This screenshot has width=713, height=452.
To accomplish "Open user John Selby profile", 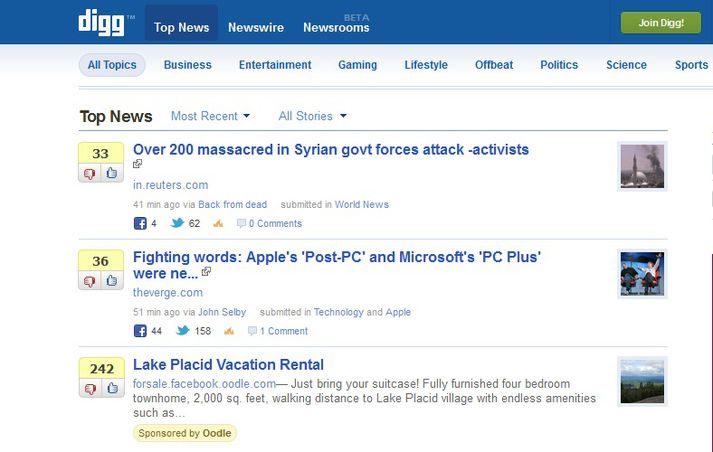I will (222, 312).
